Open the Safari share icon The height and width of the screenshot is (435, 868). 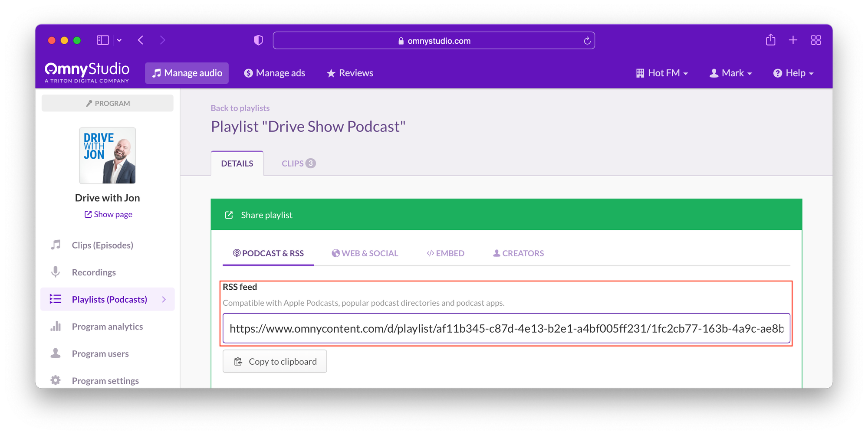[770, 40]
